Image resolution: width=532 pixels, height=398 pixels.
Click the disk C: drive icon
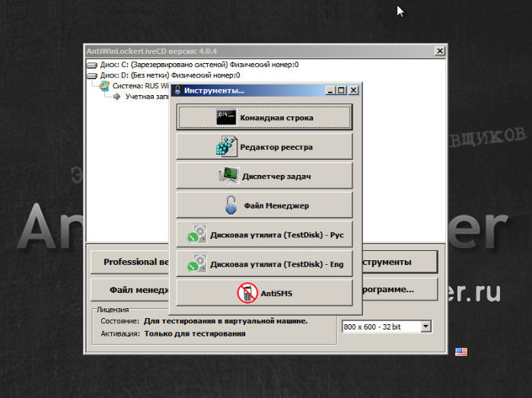92,65
